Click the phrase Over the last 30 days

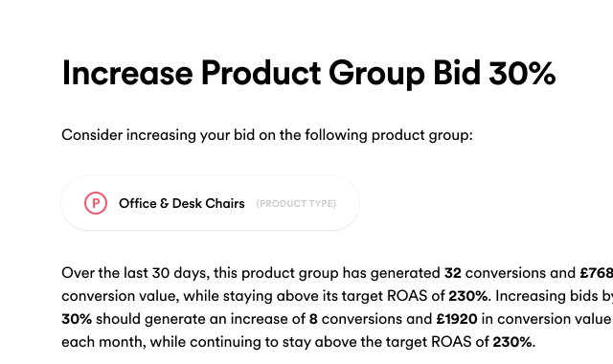(135, 273)
